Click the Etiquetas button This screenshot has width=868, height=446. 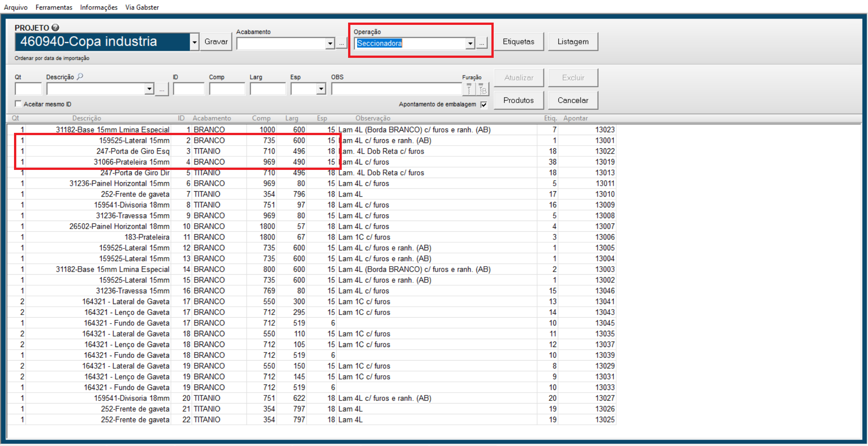[x=519, y=42]
